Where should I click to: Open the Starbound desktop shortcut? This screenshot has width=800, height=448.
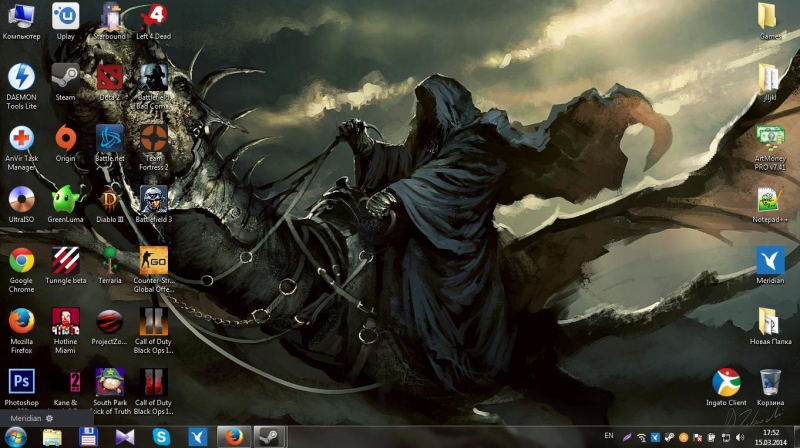(109, 21)
